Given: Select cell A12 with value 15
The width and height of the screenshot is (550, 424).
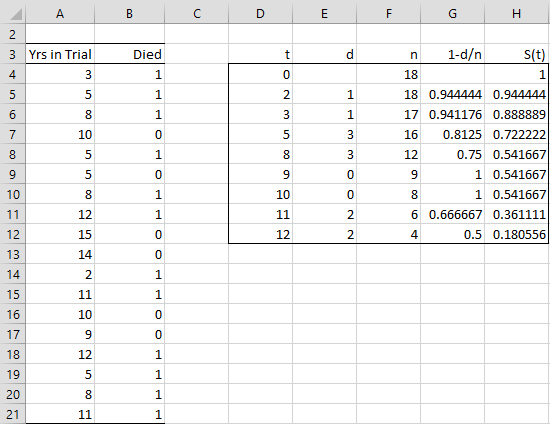Looking at the screenshot, I should click(x=60, y=234).
